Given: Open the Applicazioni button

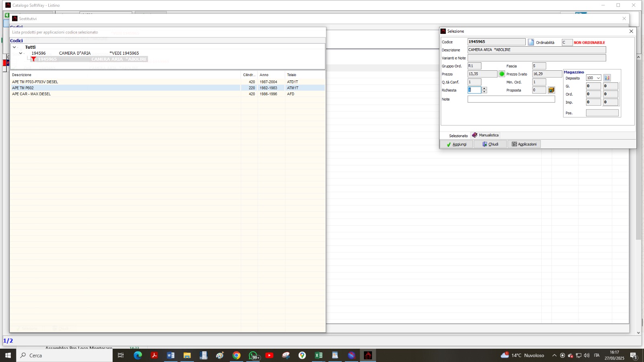Looking at the screenshot, I should (524, 144).
